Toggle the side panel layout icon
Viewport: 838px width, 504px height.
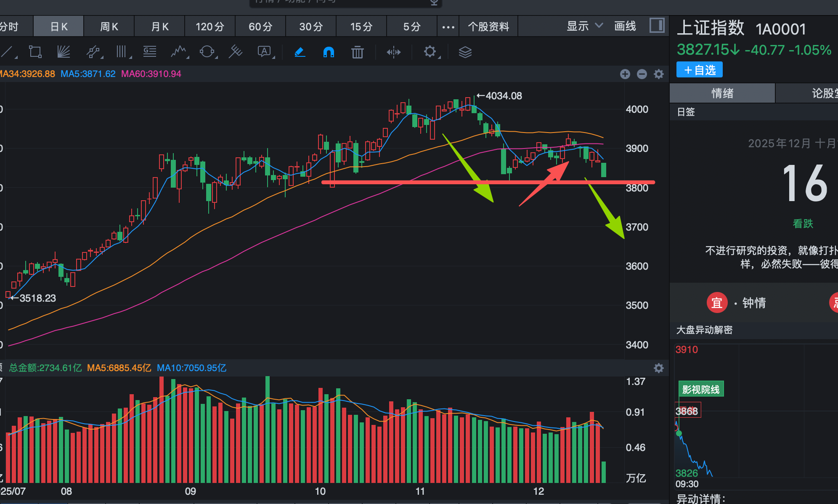pos(657,26)
